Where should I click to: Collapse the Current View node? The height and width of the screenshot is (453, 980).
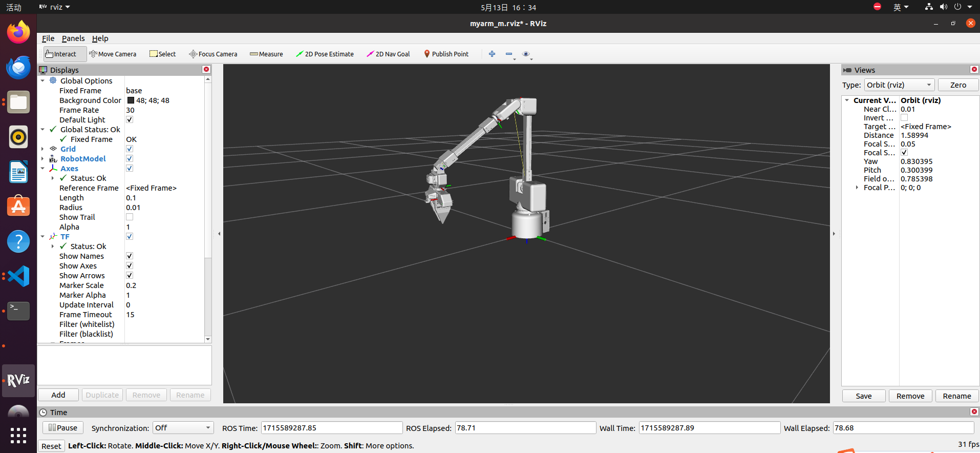click(847, 100)
